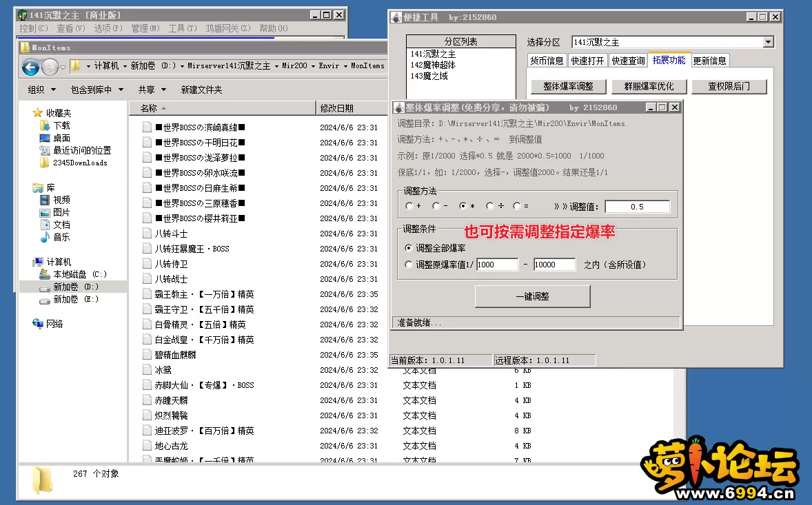Click 新建文件夹 in Explorer toolbar
This screenshot has height=505, width=812.
pyautogui.click(x=201, y=90)
